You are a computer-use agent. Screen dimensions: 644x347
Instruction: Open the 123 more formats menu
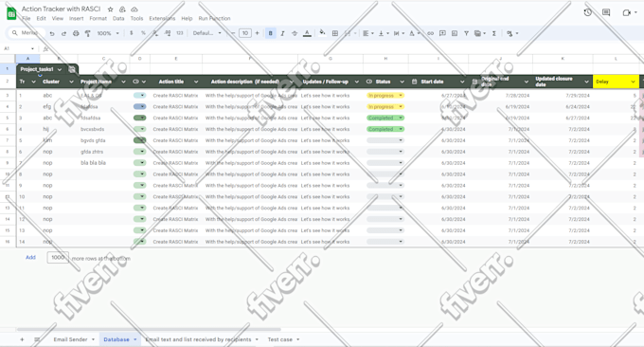tap(180, 33)
